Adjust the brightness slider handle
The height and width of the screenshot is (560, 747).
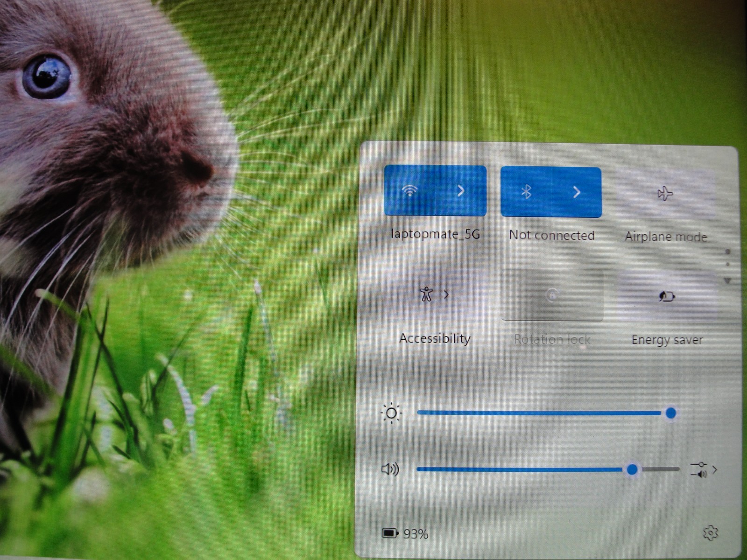coord(671,413)
